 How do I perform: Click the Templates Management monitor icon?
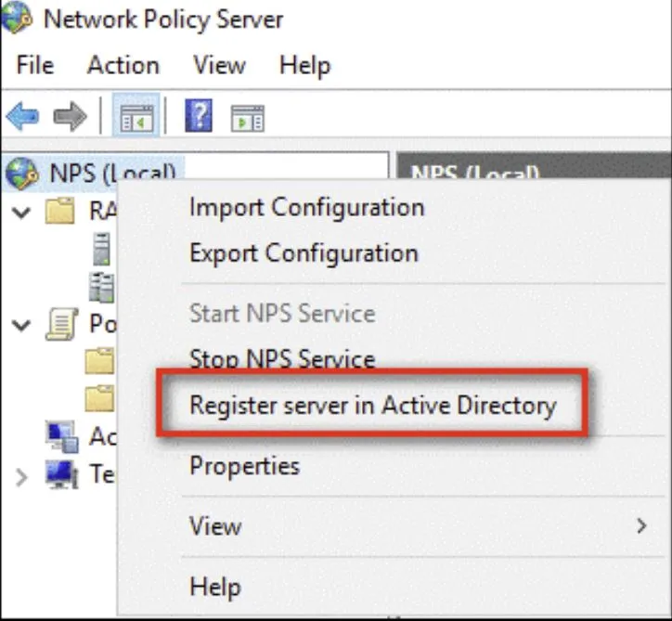coord(62,474)
